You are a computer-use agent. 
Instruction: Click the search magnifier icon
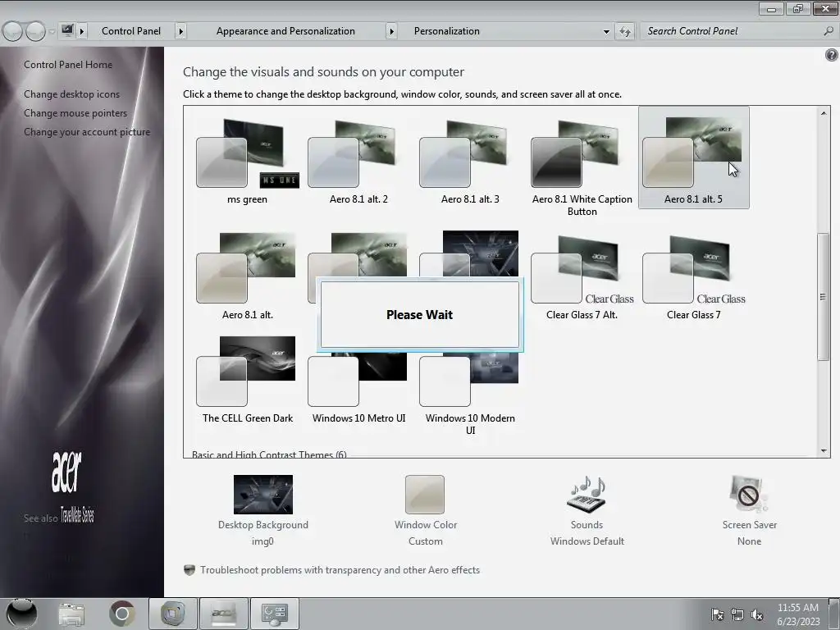click(829, 31)
